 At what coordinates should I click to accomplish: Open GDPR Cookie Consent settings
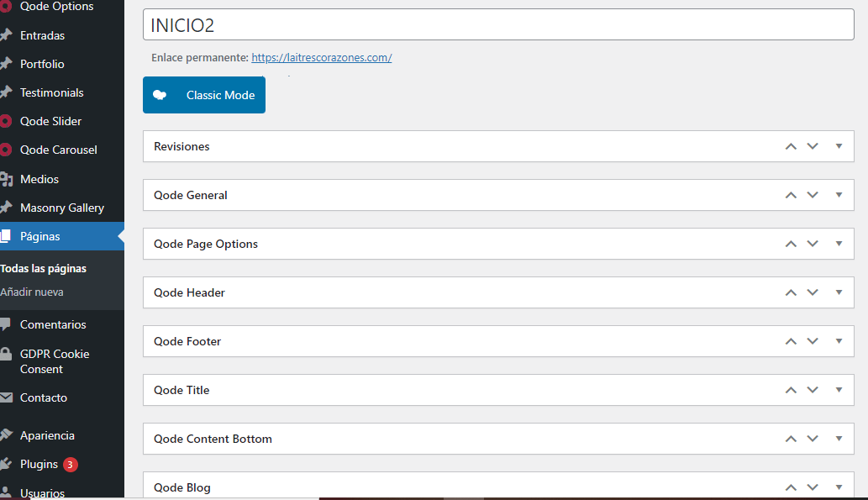click(55, 361)
